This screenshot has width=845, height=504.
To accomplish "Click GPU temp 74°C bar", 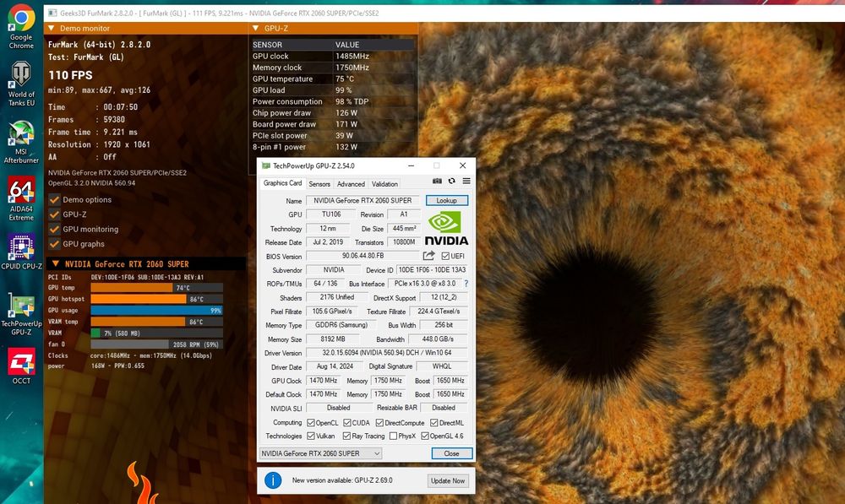I will click(156, 288).
